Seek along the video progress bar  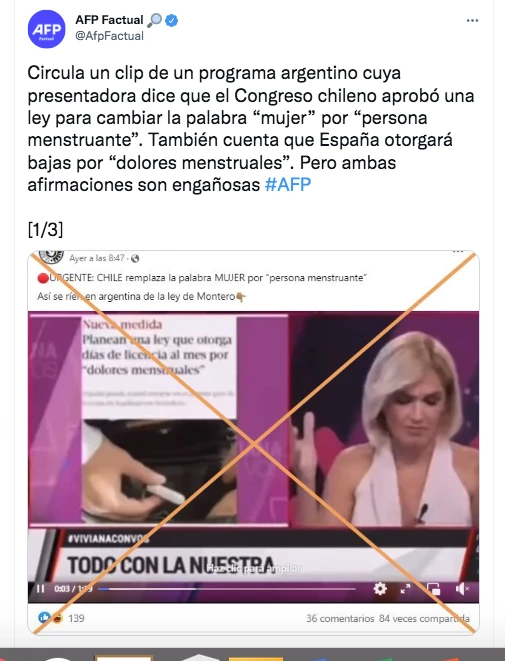point(227,589)
